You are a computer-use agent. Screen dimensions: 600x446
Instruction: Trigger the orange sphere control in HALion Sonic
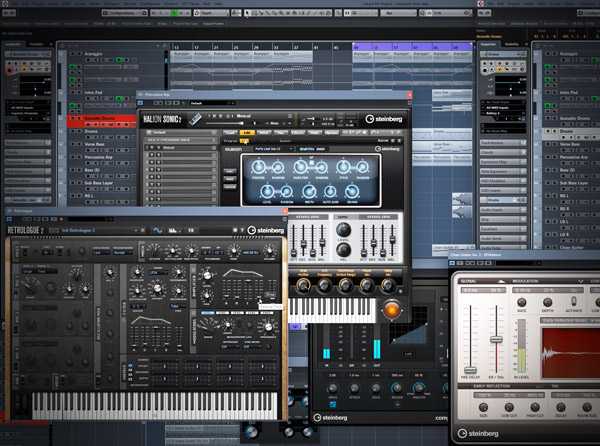(x=391, y=309)
